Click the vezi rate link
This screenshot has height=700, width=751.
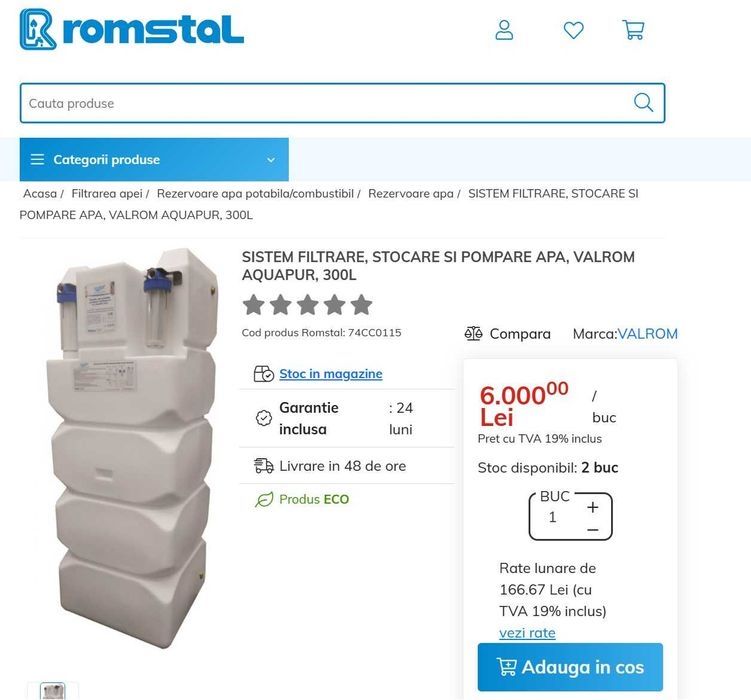point(527,633)
